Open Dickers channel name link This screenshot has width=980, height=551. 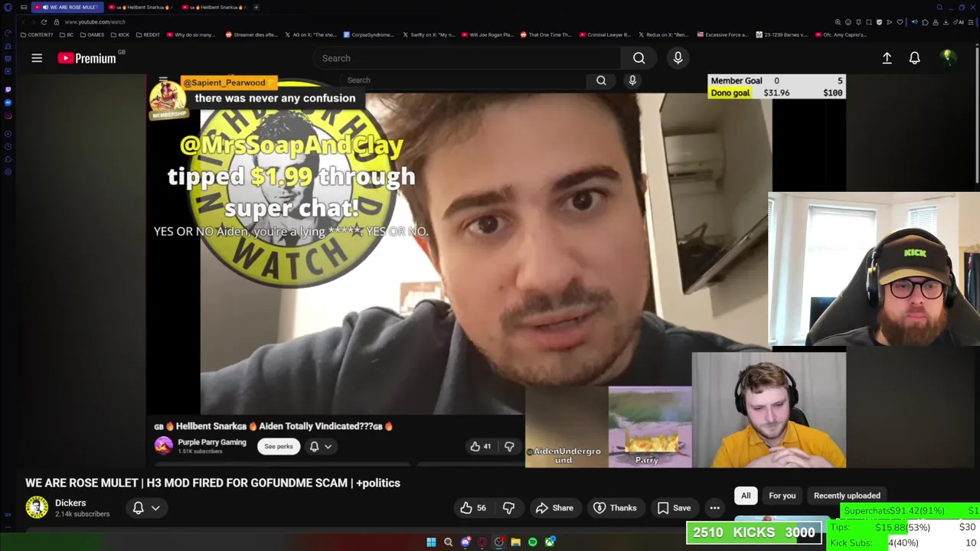(x=70, y=503)
